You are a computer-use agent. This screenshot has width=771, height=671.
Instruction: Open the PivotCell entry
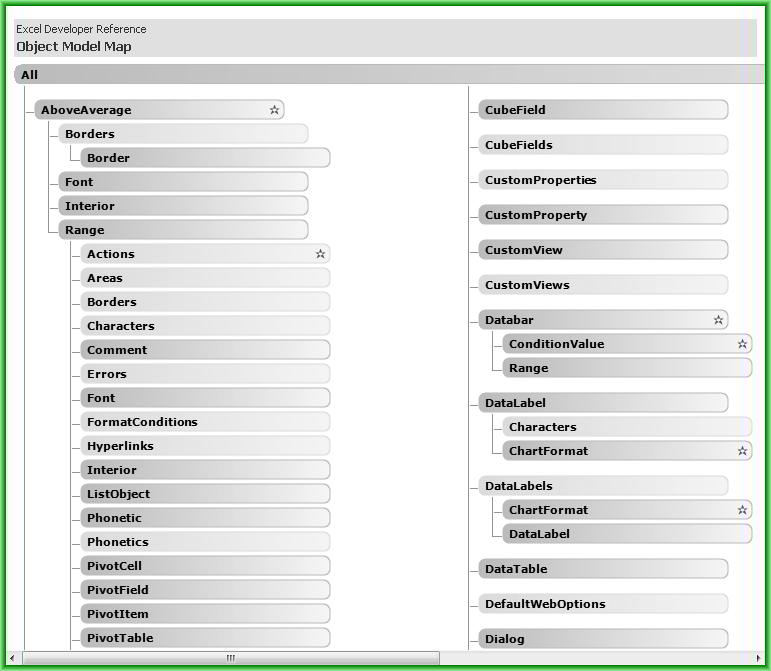(205, 566)
